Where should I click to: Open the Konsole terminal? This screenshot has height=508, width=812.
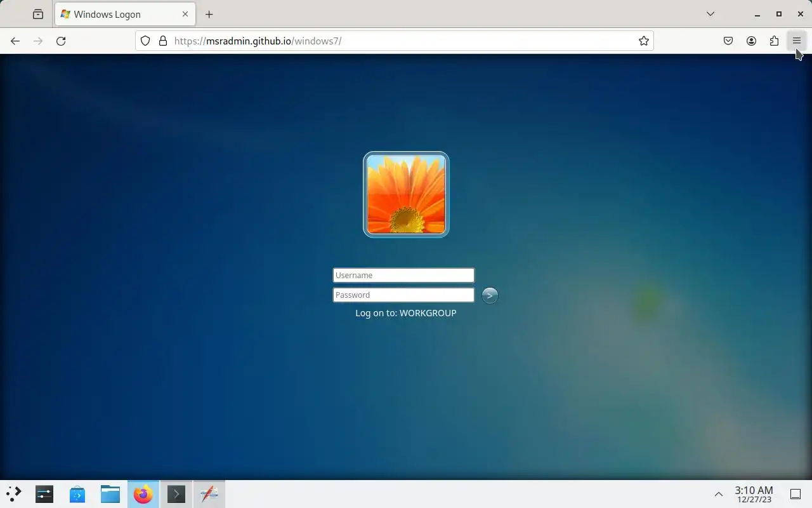[176, 494]
